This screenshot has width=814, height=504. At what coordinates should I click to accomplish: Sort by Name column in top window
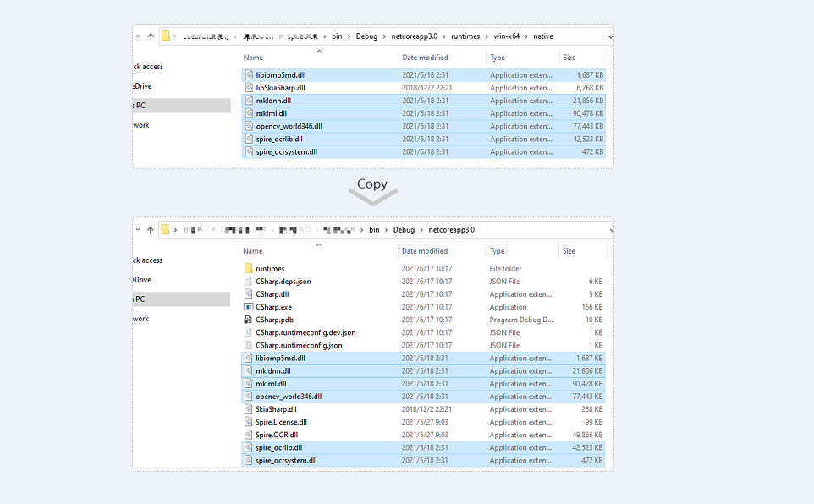click(x=253, y=58)
